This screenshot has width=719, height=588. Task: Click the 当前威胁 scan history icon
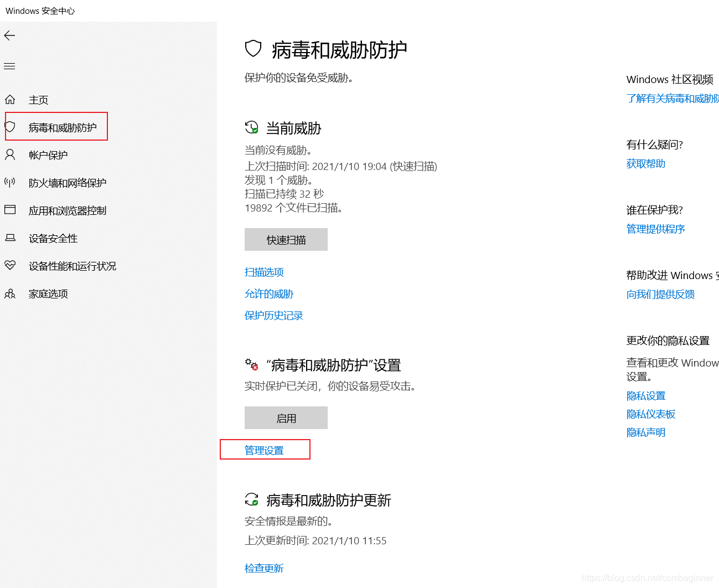click(251, 127)
